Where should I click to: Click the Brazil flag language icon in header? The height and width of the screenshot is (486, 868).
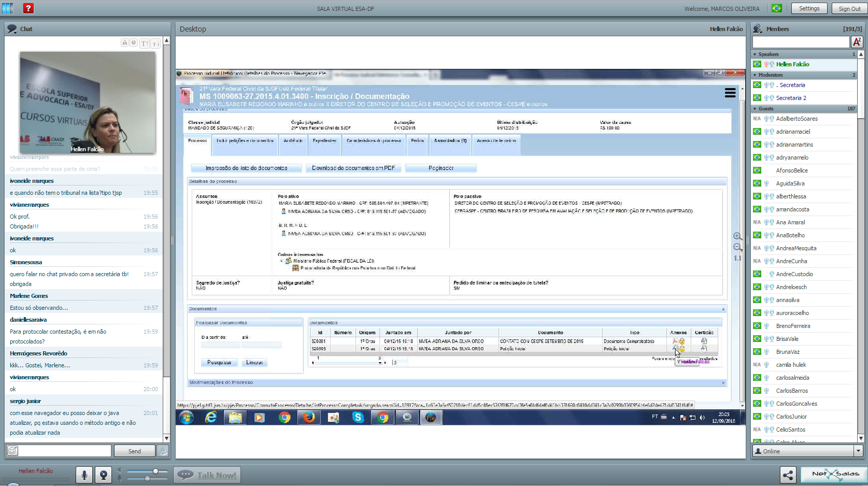click(776, 8)
